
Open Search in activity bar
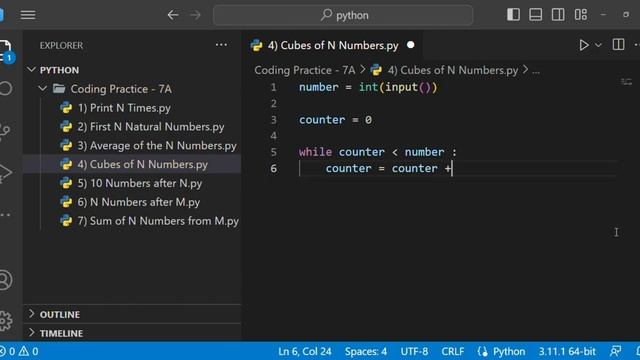6,88
